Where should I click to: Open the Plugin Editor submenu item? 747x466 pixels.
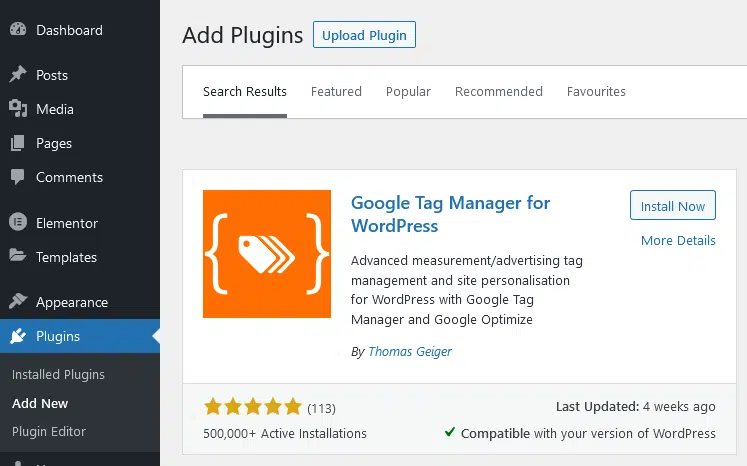49,432
